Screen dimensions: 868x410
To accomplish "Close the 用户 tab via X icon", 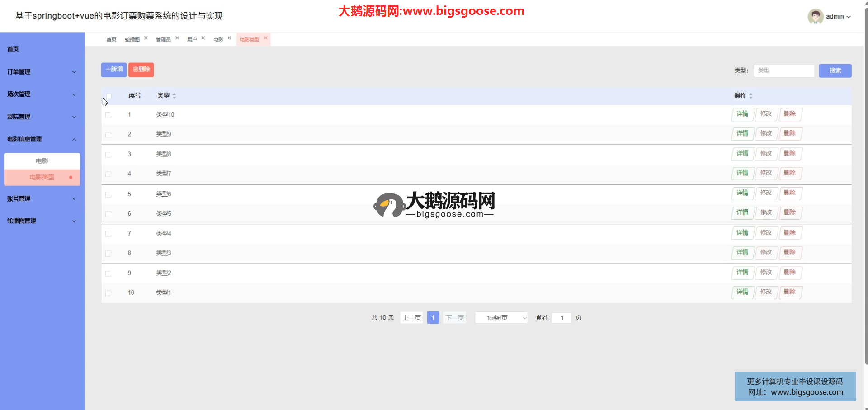I will [x=203, y=38].
